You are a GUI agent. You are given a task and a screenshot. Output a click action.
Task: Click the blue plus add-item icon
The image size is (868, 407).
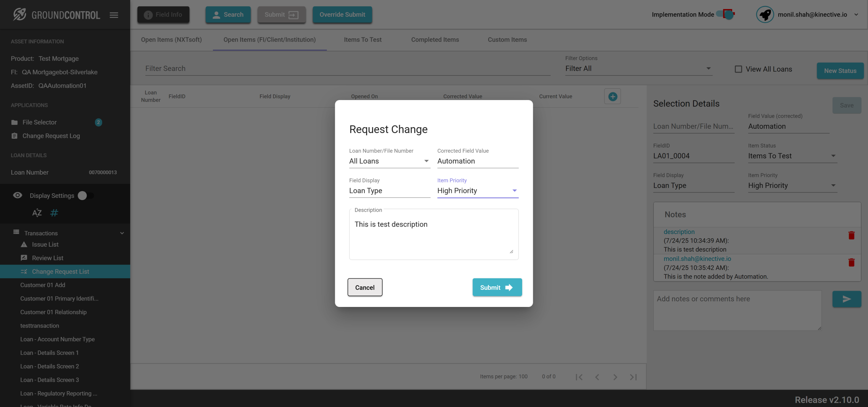pos(613,97)
